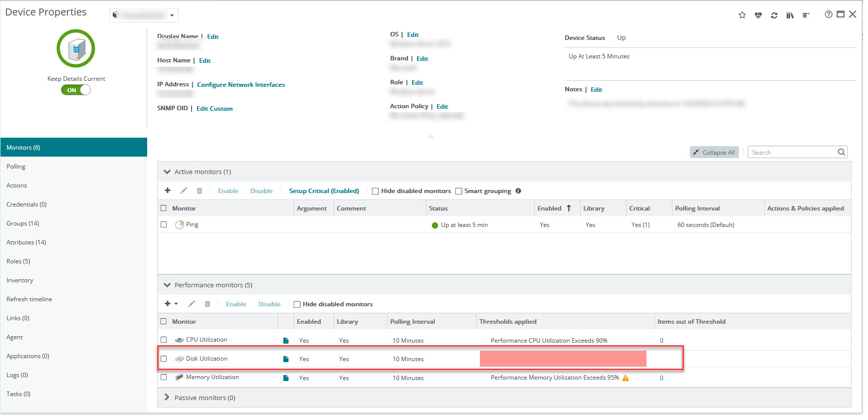The width and height of the screenshot is (868, 420).
Task: Expand the Passive monitors section
Action: [x=167, y=398]
